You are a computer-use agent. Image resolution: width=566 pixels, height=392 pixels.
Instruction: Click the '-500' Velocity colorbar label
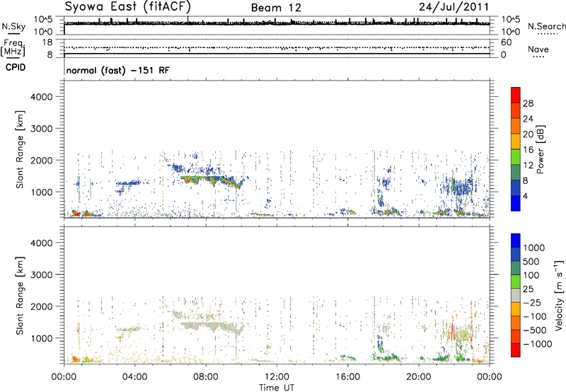click(x=535, y=330)
